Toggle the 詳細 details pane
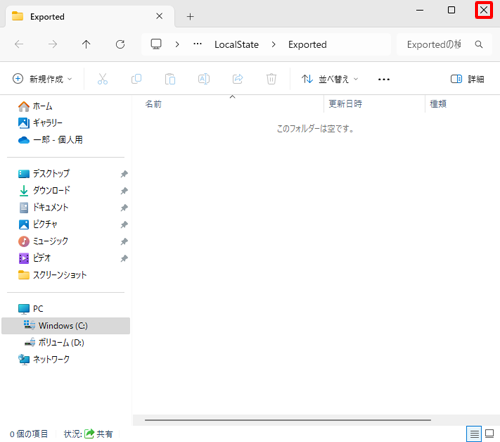Screen dimensions: 500x442 (467, 79)
